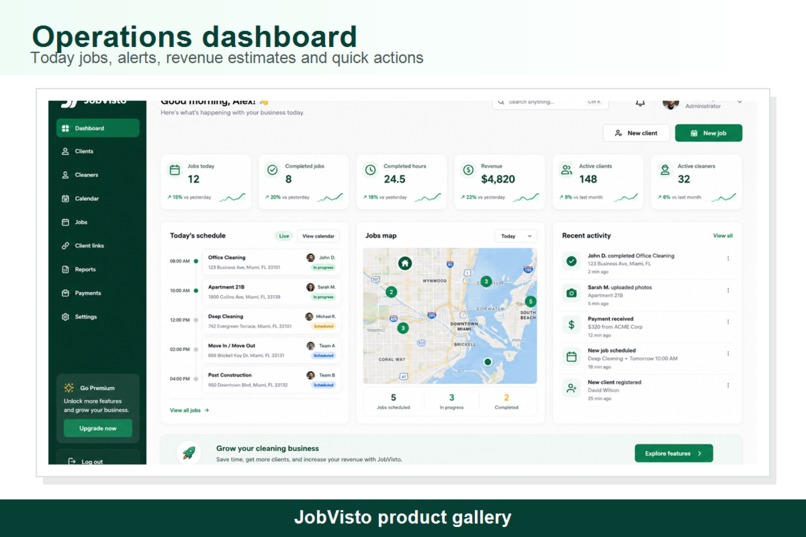This screenshot has height=537, width=806.
Task: Click the notification bell icon
Action: (x=640, y=102)
